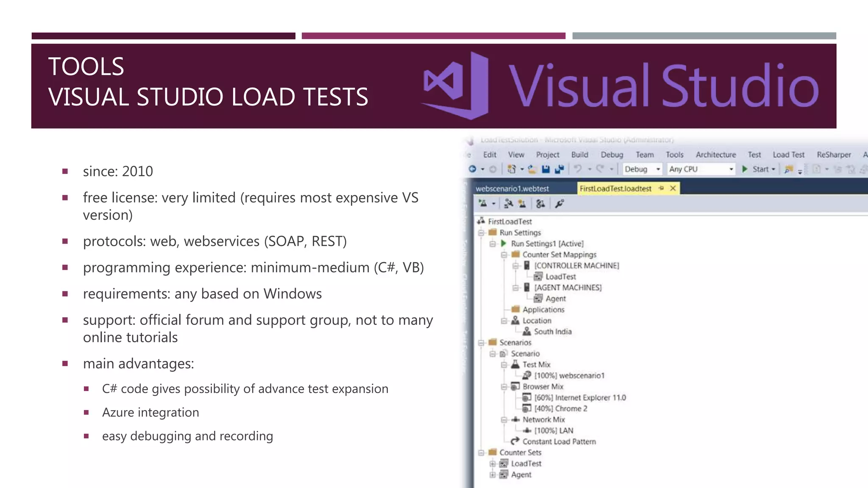Click the Find in Files toolbar icon

click(x=788, y=169)
